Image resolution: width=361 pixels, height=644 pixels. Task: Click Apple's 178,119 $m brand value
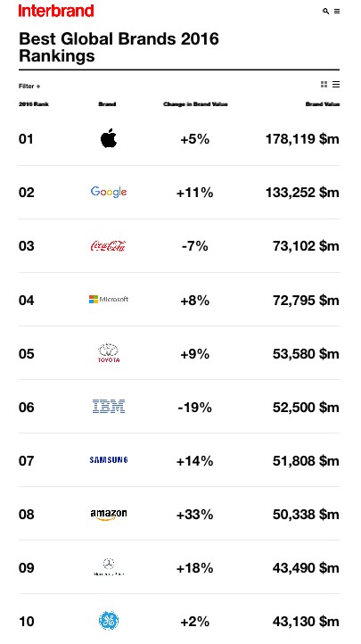click(x=302, y=139)
